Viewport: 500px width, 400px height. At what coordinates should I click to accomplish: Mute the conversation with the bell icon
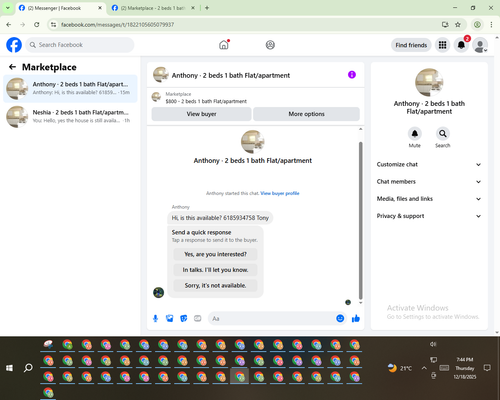pos(415,134)
